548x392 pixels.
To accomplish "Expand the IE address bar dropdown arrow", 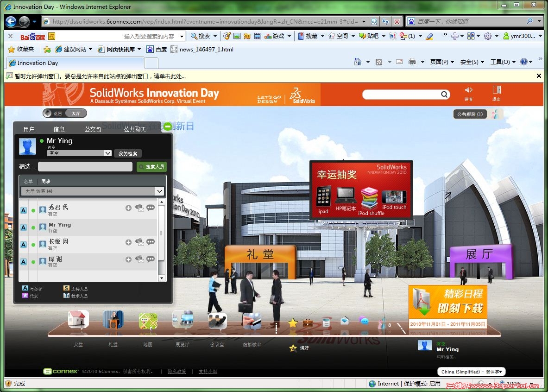I will point(364,22).
